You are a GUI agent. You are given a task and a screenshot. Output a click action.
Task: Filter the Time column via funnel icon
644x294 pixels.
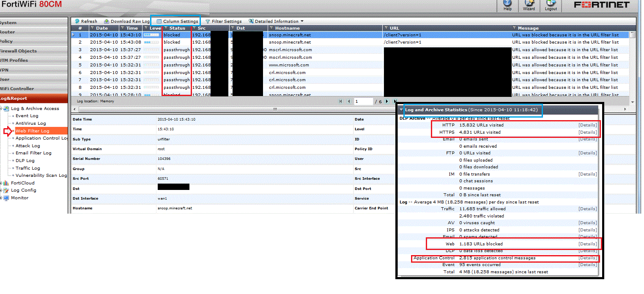coord(123,28)
